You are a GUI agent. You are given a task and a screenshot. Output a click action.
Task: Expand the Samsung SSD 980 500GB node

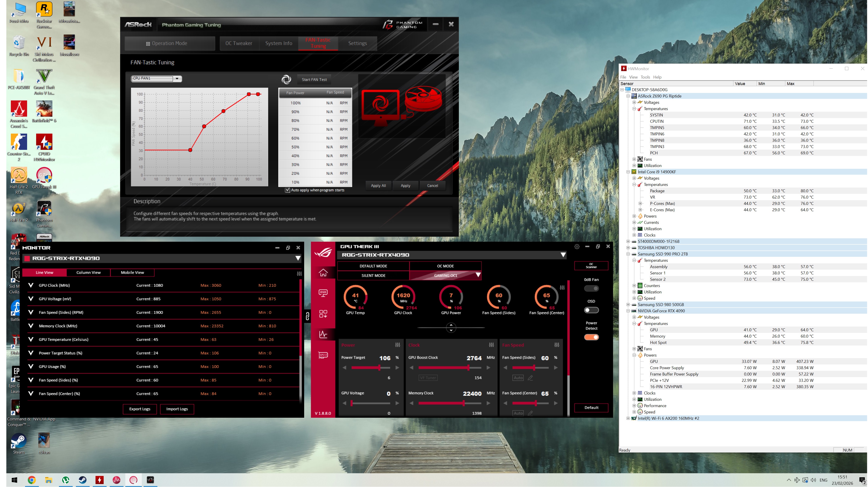pos(628,304)
